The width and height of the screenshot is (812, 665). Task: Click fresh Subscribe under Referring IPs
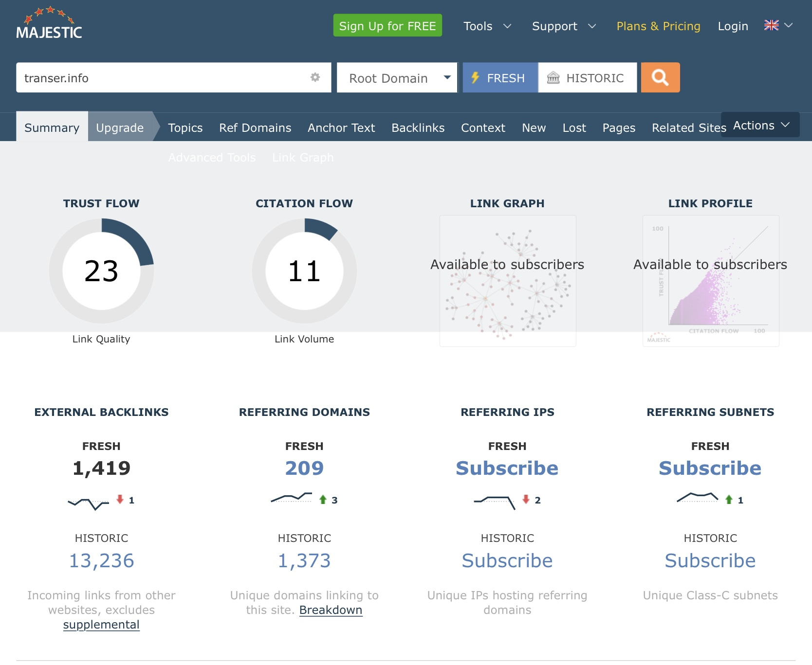point(507,468)
